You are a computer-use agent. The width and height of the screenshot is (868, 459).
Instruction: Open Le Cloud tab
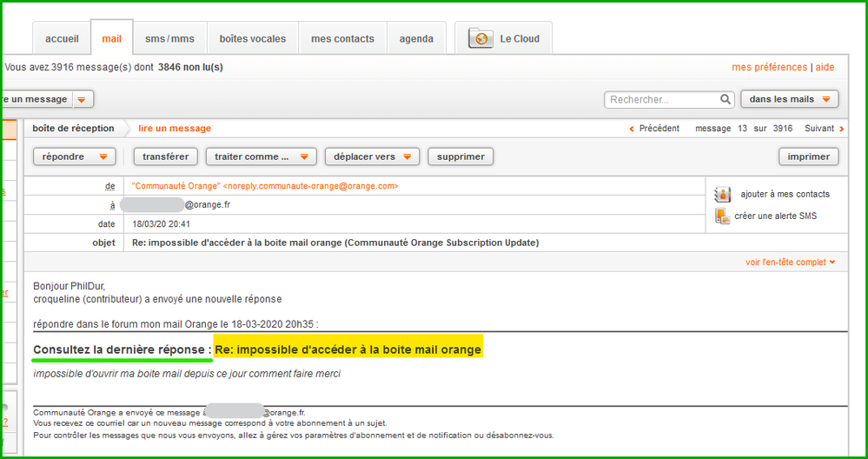pyautogui.click(x=503, y=39)
